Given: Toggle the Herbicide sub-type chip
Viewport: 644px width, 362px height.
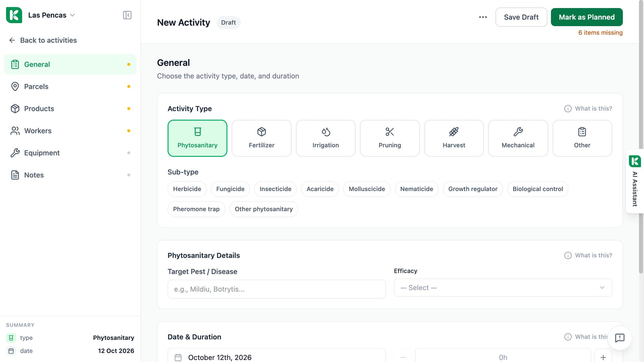Looking at the screenshot, I should pos(187,189).
